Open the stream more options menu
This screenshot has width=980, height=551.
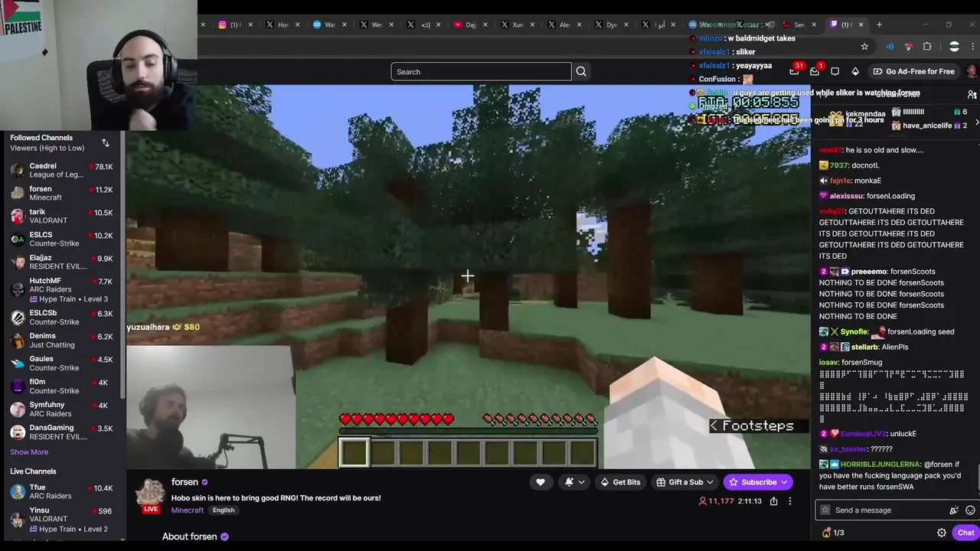pos(790,501)
